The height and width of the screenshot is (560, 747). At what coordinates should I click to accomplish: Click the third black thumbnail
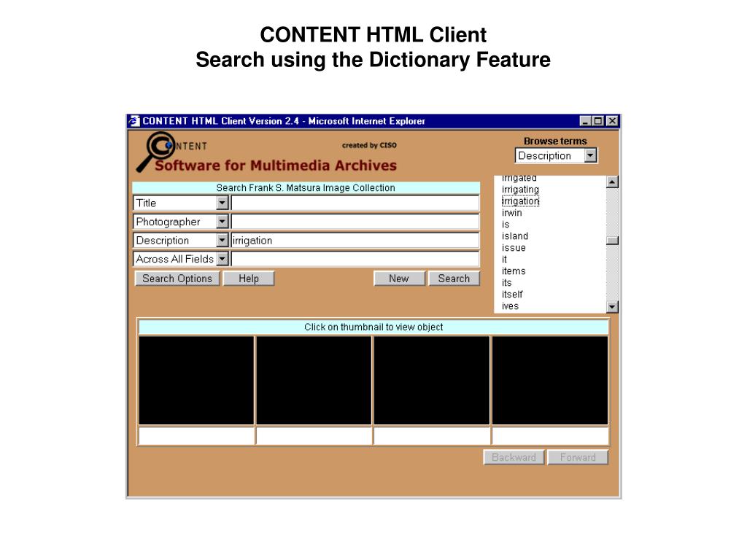coord(432,381)
